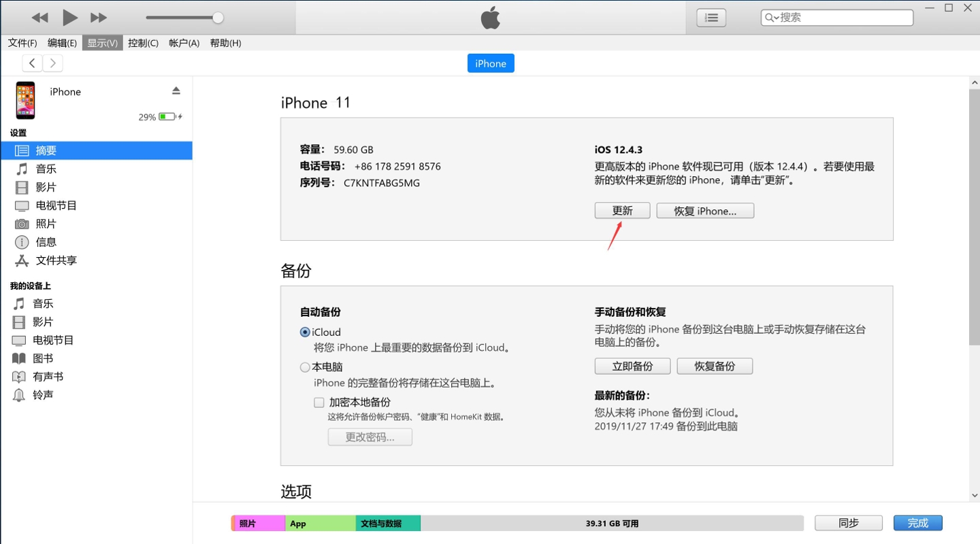This screenshot has height=544, width=980.
Task: Click the 图书 book icon
Action: (x=19, y=358)
